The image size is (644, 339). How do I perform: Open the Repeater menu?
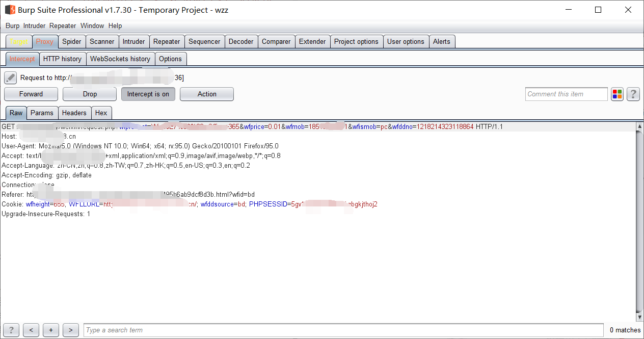[x=63, y=25]
